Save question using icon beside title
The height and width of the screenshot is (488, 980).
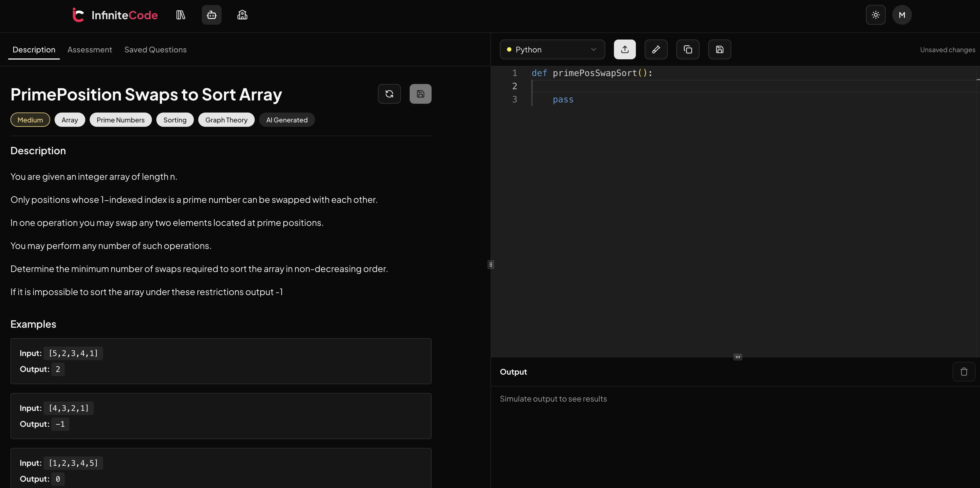tap(420, 94)
